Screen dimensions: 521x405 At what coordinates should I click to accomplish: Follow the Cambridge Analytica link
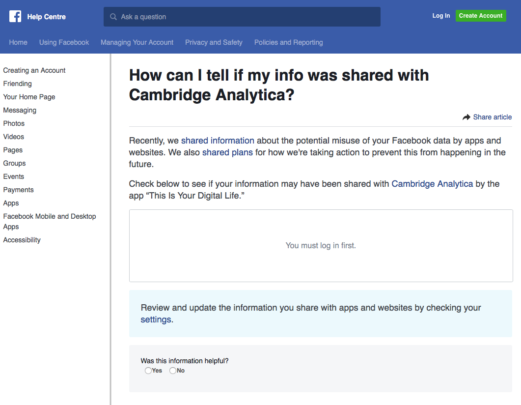pyautogui.click(x=432, y=184)
